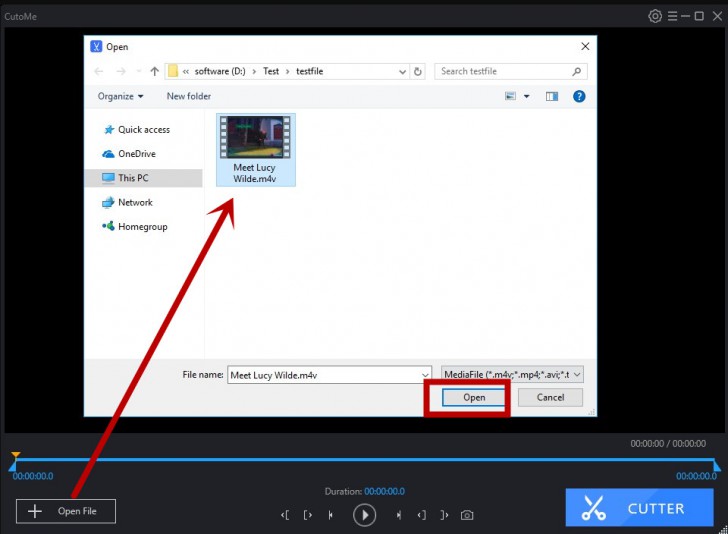Click the snapshot camera icon
The width and height of the screenshot is (728, 534).
click(467, 515)
